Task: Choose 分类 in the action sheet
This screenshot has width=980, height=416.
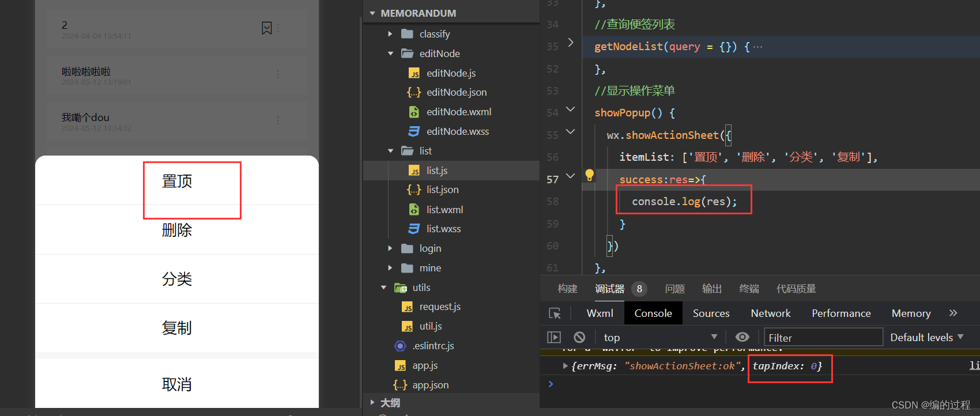Action: point(177,279)
